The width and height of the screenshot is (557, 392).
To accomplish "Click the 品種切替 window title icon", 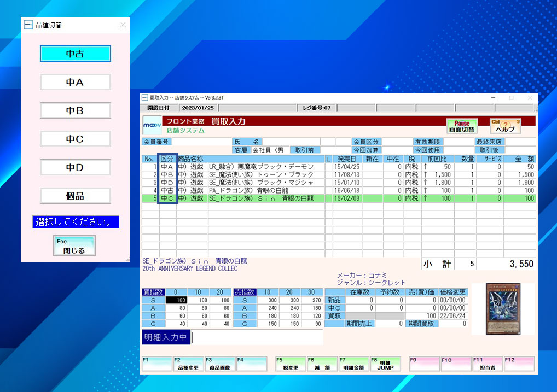I will pos(28,25).
